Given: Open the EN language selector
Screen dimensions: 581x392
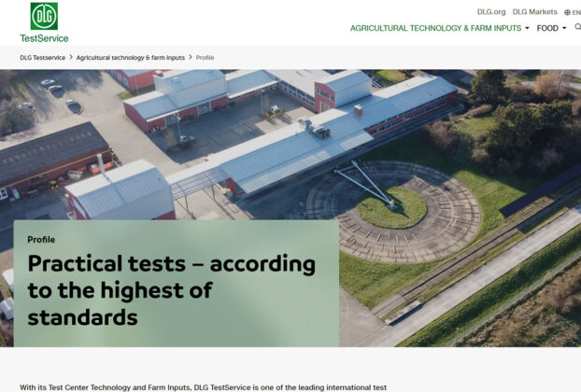Looking at the screenshot, I should pyautogui.click(x=576, y=13).
